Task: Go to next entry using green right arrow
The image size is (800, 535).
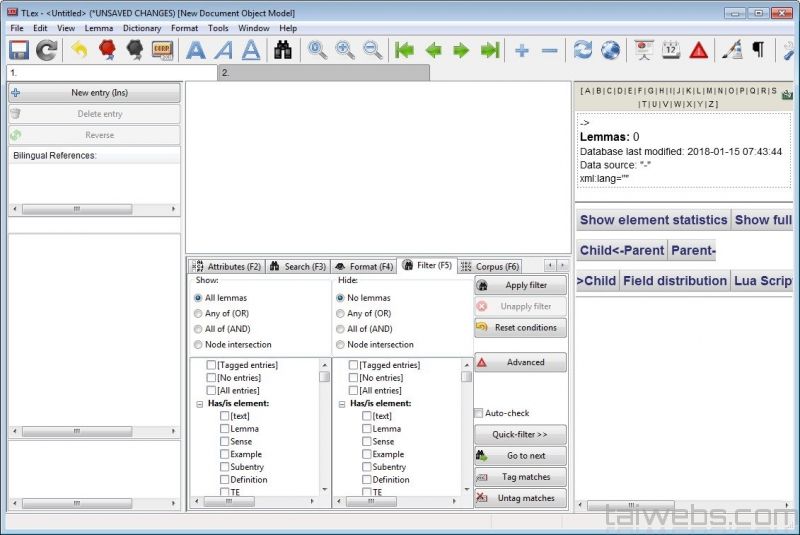Action: [x=461, y=50]
